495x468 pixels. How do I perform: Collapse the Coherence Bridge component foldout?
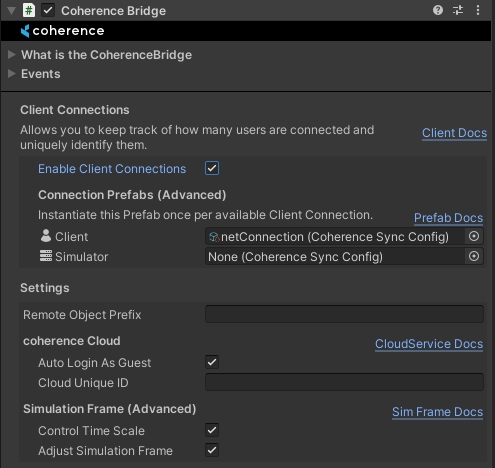[12, 11]
